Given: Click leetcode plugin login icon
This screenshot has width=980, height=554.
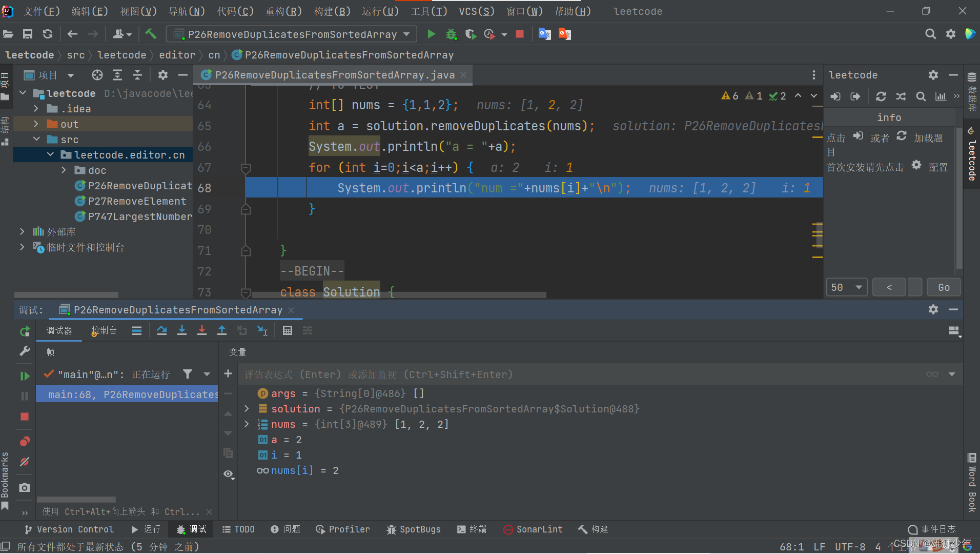Looking at the screenshot, I should point(835,96).
